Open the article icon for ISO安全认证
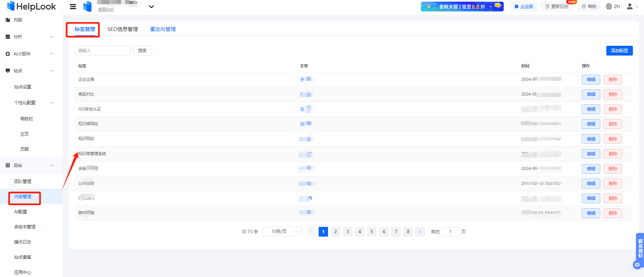The width and height of the screenshot is (644, 277). point(302,109)
